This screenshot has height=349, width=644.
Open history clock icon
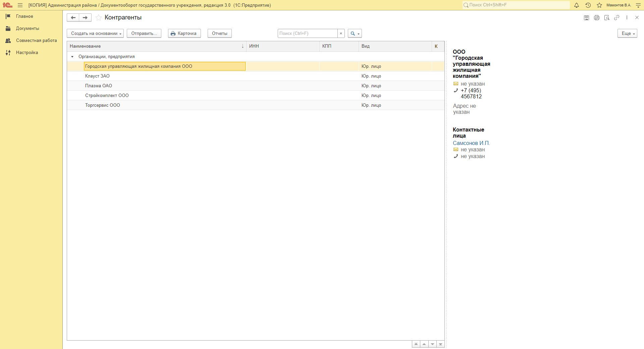click(x=588, y=5)
